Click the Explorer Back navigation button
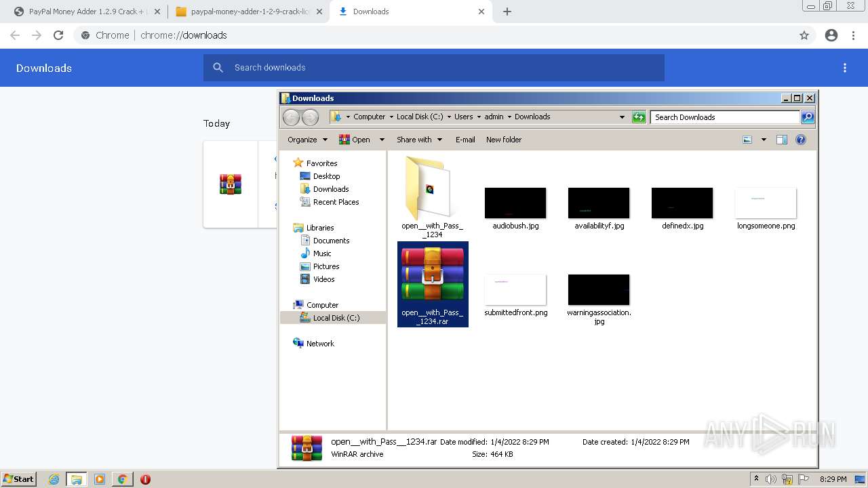The image size is (868, 488). coord(291,117)
